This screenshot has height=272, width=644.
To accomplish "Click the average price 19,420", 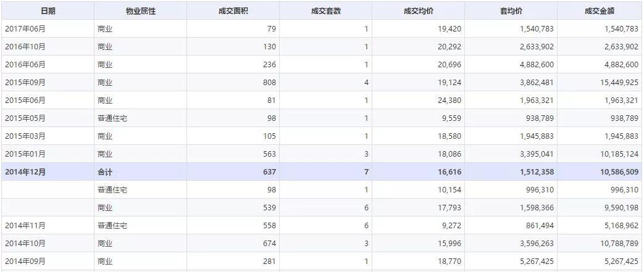I will pos(450,29).
